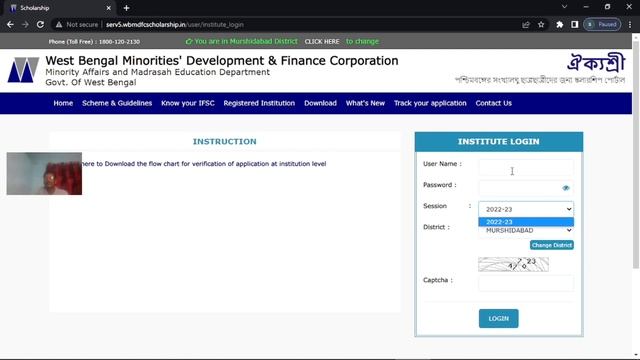Image resolution: width=640 pixels, height=360 pixels.
Task: Open Scheme & Guidelines menu
Action: pos(117,103)
